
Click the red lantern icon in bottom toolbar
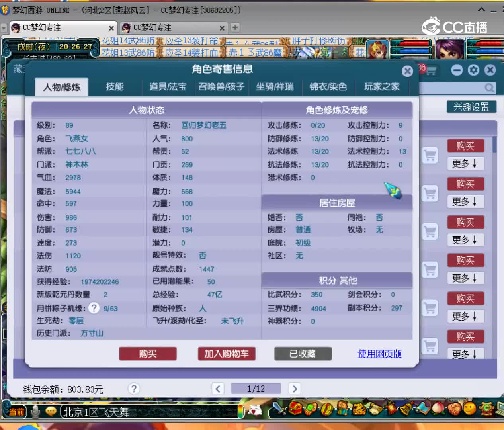(x=391, y=408)
